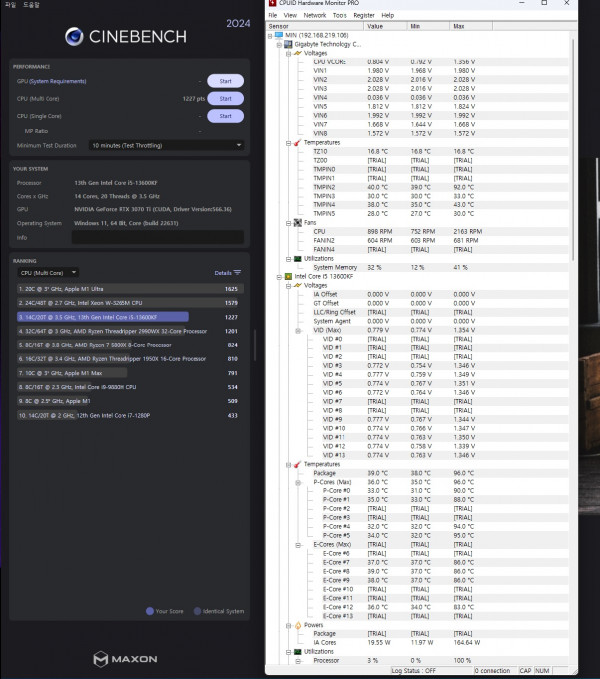Collapse the Powers group
The width and height of the screenshot is (600, 679).
coord(289,625)
